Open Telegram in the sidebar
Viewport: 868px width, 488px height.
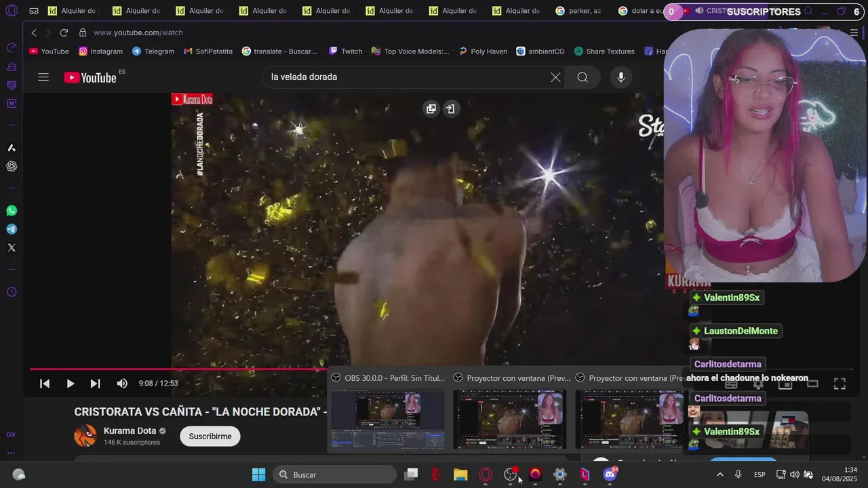pyautogui.click(x=12, y=229)
